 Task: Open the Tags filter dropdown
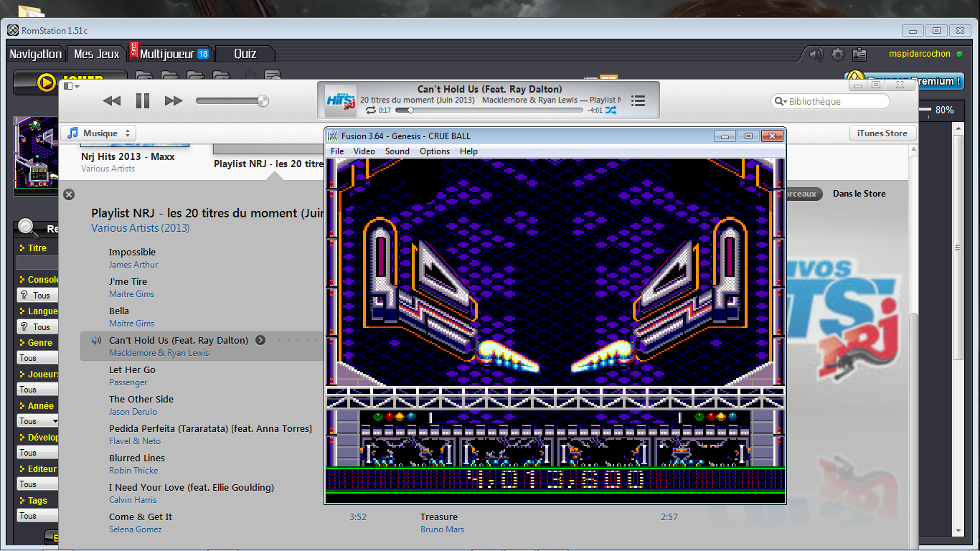click(37, 516)
